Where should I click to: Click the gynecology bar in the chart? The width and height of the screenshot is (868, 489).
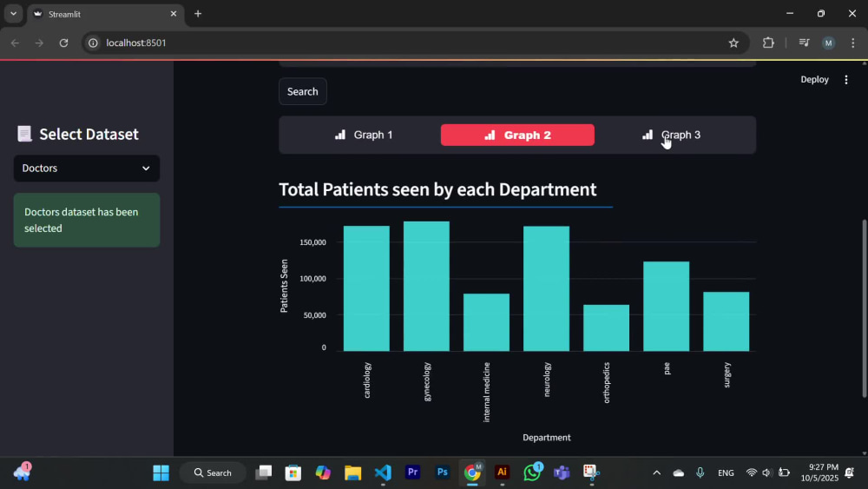point(426,286)
